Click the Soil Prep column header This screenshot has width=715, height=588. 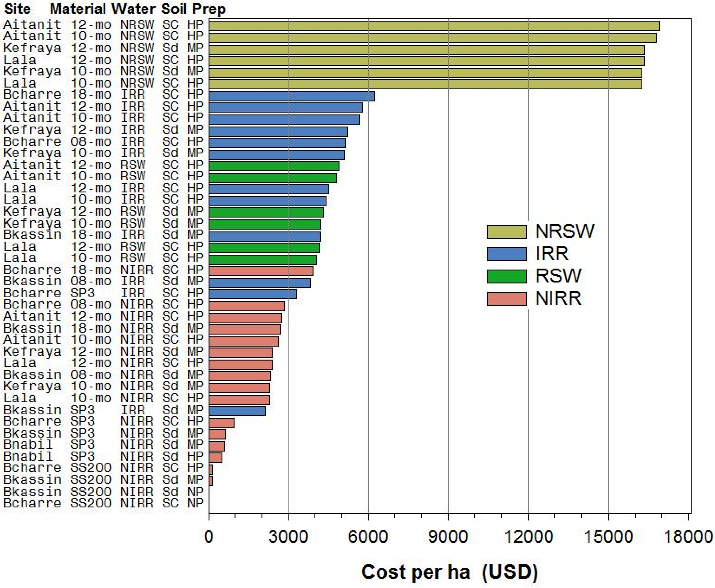click(x=194, y=9)
